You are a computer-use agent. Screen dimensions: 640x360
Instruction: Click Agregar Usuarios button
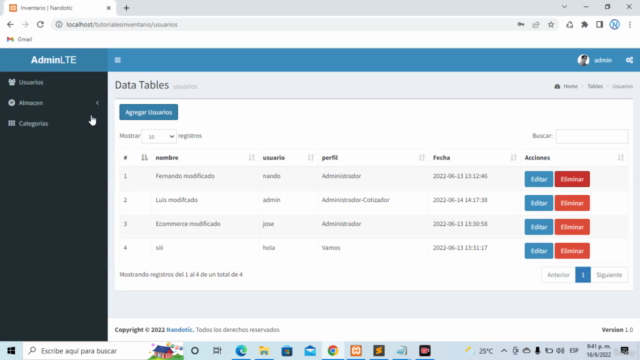point(149,112)
